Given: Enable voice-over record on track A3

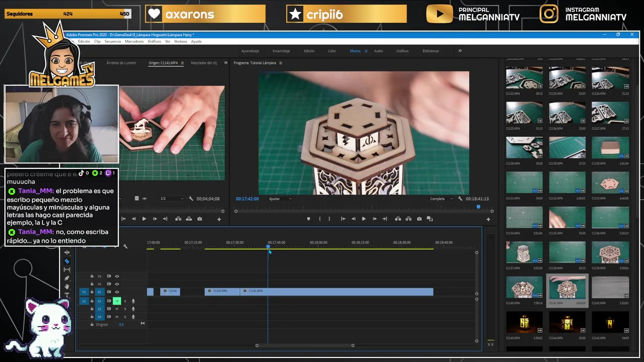Looking at the screenshot, I should (133, 317).
